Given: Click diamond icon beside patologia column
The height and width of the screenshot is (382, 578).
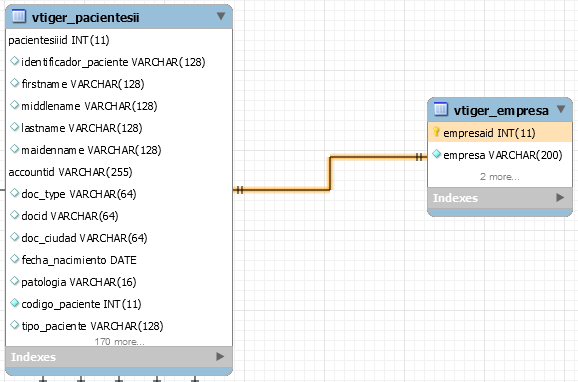Looking at the screenshot, I should pos(14,281).
